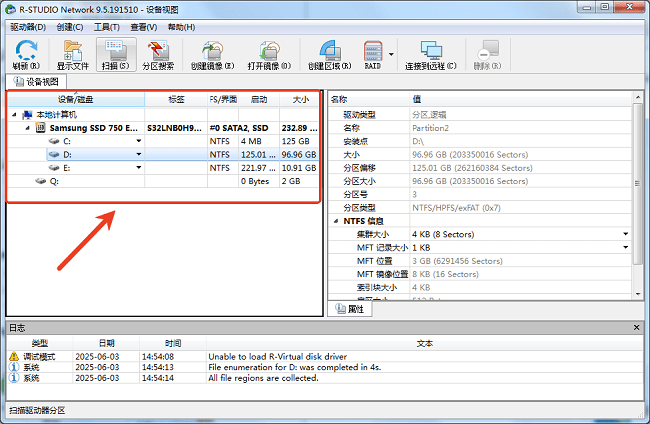650x424 pixels.
Task: Open the 创建(C) menu
Action: tap(70, 27)
